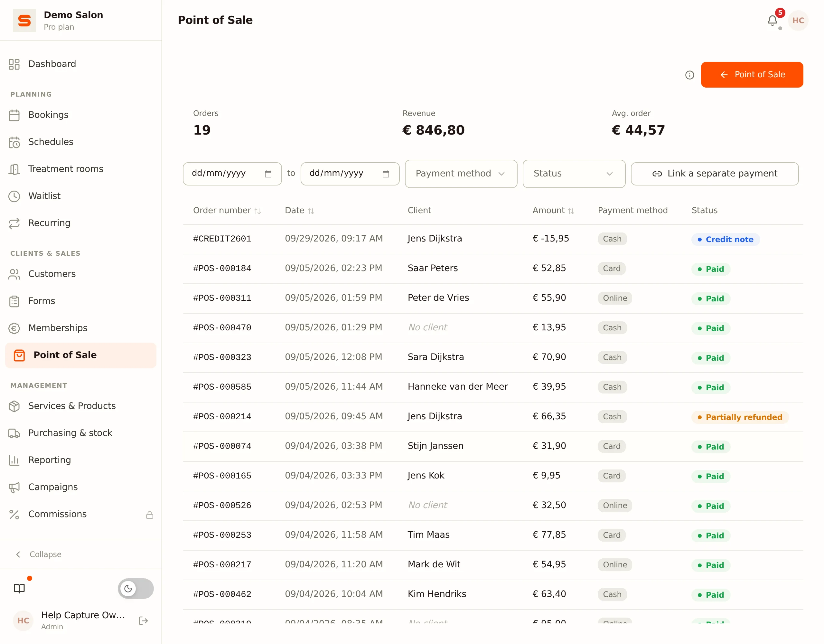
Task: Click the end date input field
Action: click(x=350, y=174)
